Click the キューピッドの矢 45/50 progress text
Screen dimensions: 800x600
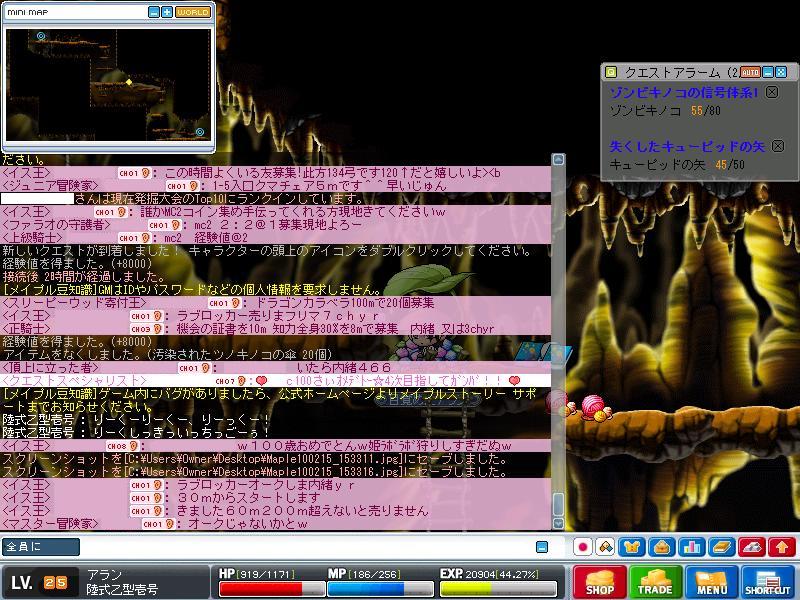(677, 164)
